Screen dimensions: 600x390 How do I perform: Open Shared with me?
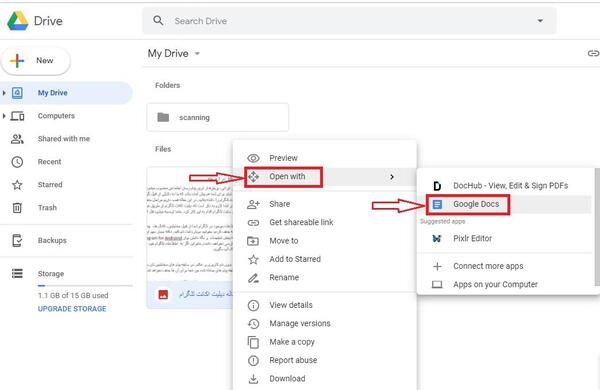(x=64, y=139)
